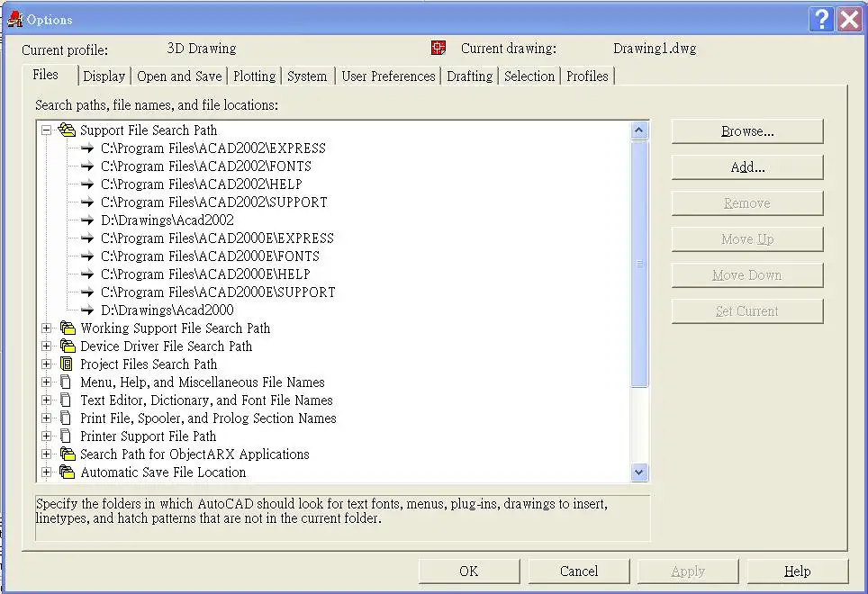Click the arrow icon beside ACAD2002\EXPRESS path
868x594 pixels.
click(x=87, y=148)
